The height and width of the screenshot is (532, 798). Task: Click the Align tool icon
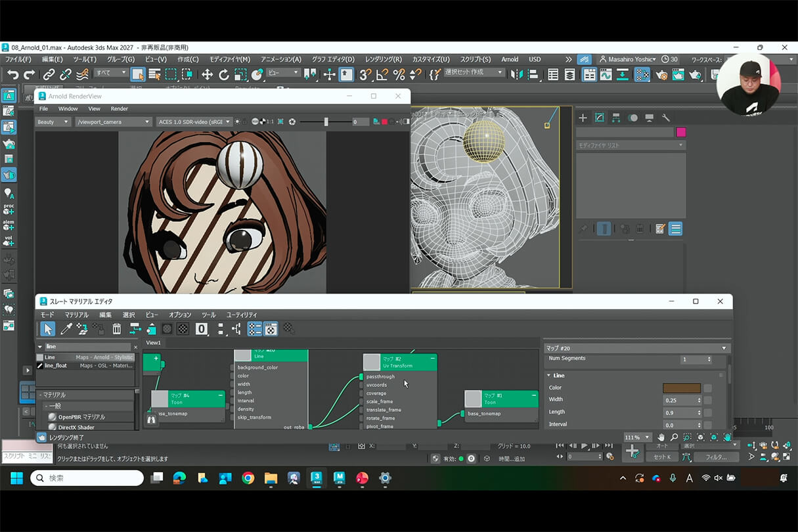click(x=533, y=75)
